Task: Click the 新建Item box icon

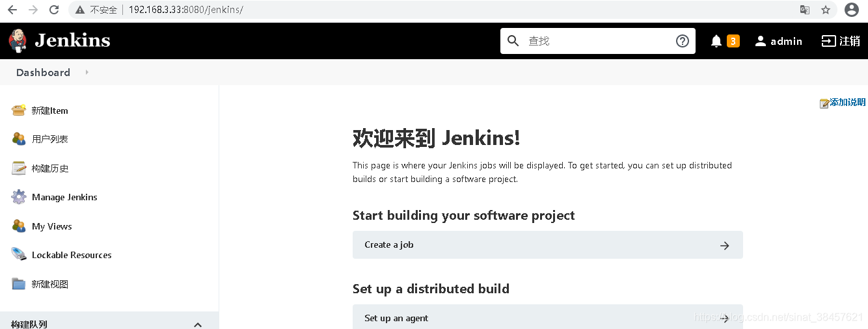Action: click(x=19, y=110)
